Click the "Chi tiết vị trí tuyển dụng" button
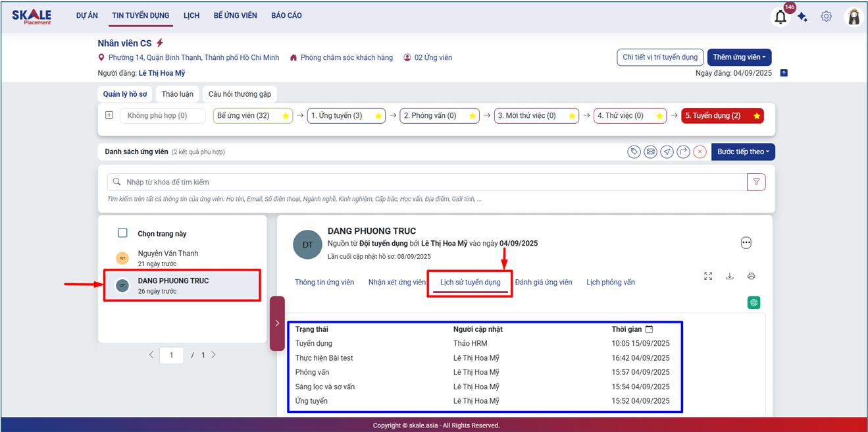 coord(660,57)
